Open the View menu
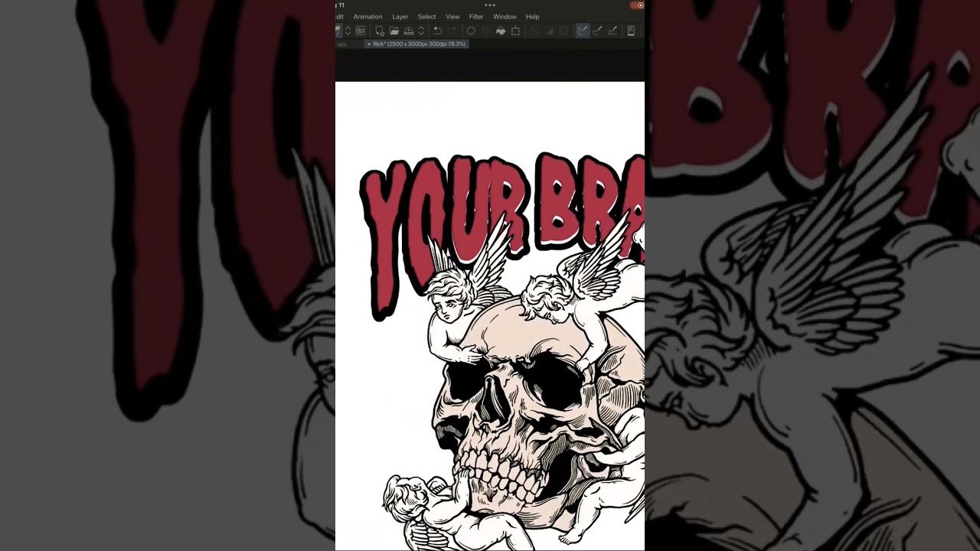Image resolution: width=980 pixels, height=551 pixels. pos(452,17)
